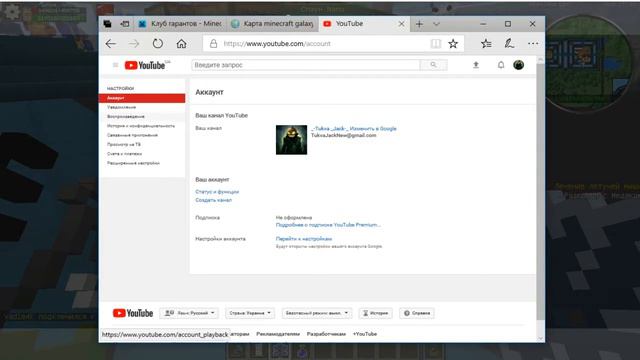
Task: Reload the page with the refresh icon
Action: point(158,44)
